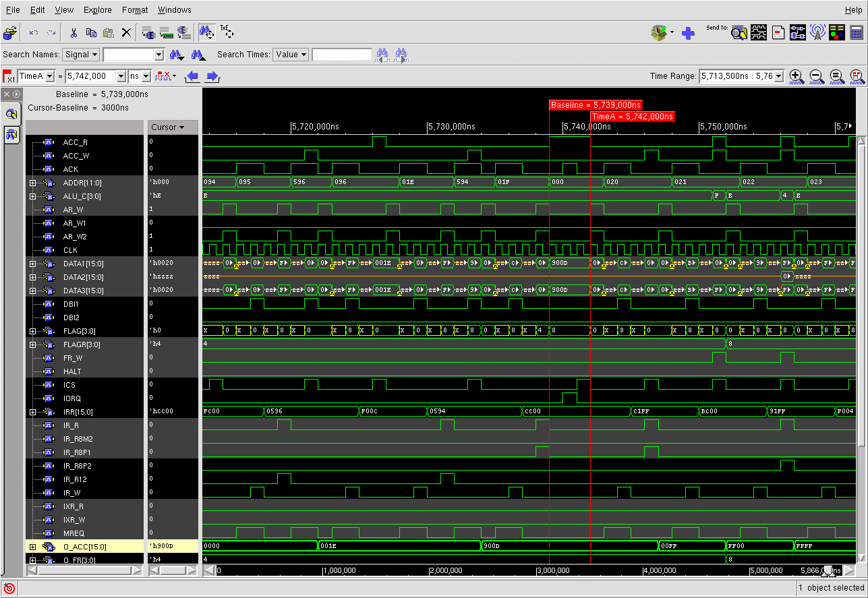868x598 pixels.
Task: Click the open database folder icon
Action: pyautogui.click(x=10, y=32)
